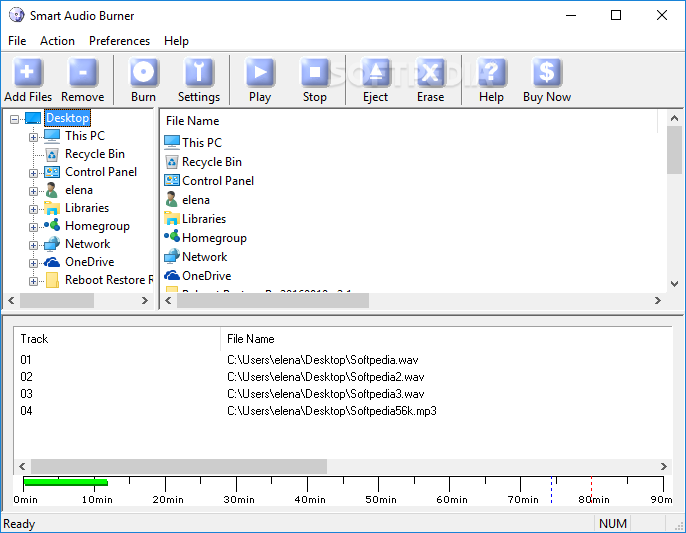This screenshot has height=533, width=686.
Task: Click Homegroup icon in file list
Action: [x=172, y=237]
